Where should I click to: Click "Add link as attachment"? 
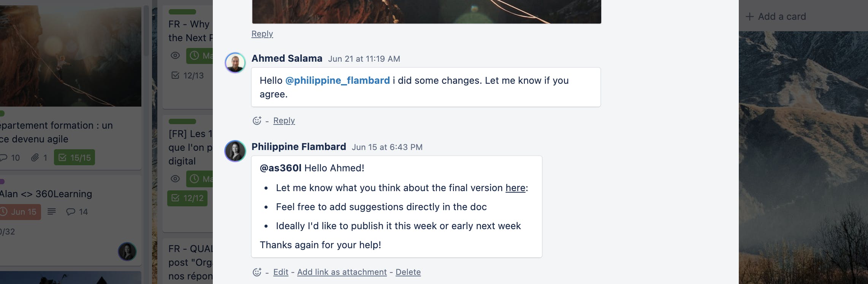pos(342,272)
